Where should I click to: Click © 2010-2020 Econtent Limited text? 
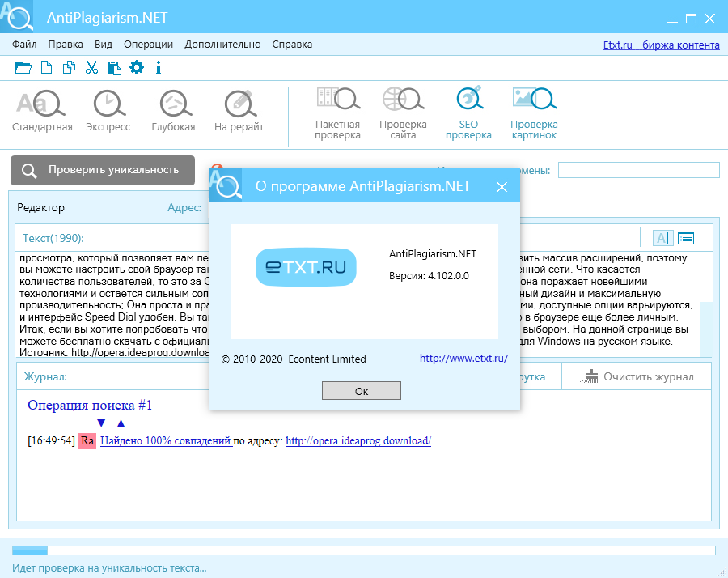[x=294, y=359]
